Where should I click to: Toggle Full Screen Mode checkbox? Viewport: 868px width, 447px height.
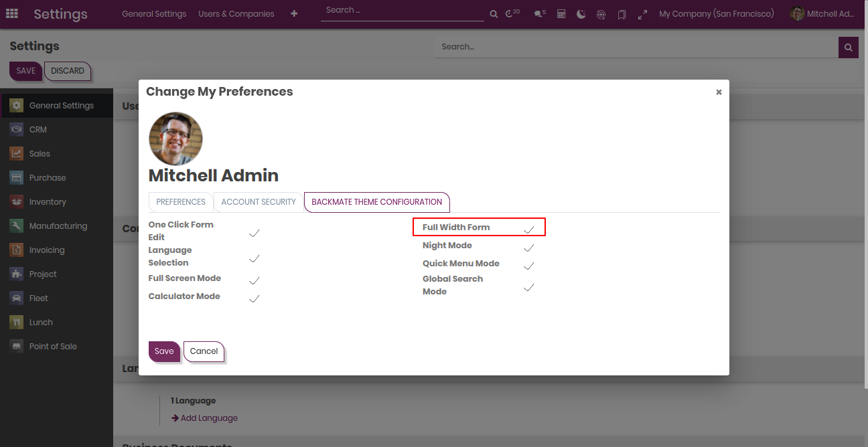(255, 280)
